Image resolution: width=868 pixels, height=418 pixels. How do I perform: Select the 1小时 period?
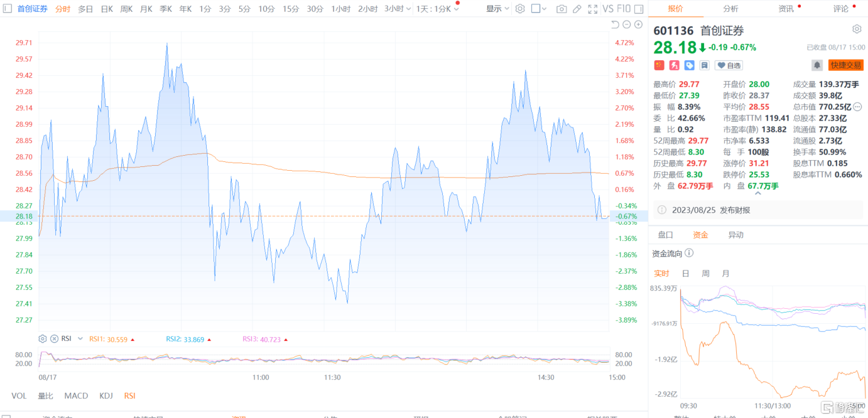pyautogui.click(x=342, y=9)
